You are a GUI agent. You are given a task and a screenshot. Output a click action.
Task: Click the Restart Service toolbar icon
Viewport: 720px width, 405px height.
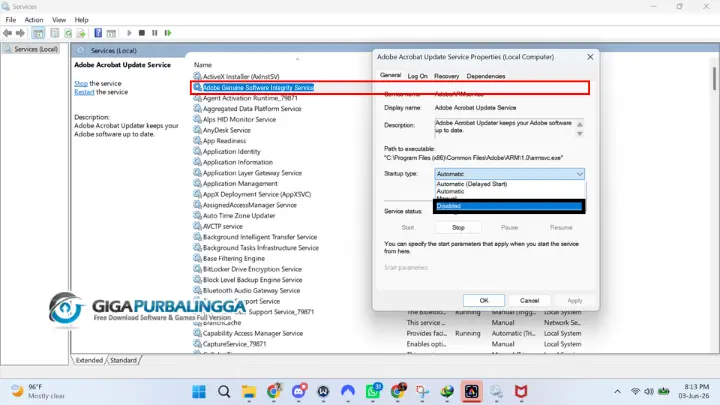168,33
